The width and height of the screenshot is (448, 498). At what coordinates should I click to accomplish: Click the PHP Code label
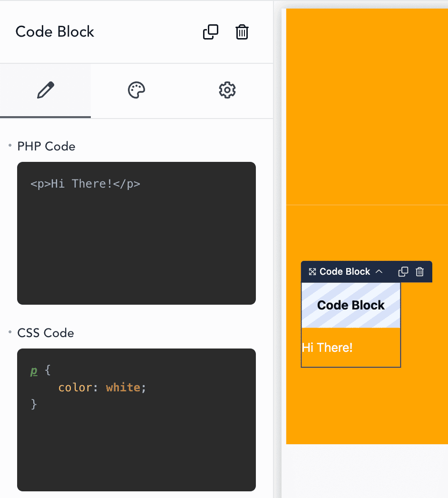(46, 147)
